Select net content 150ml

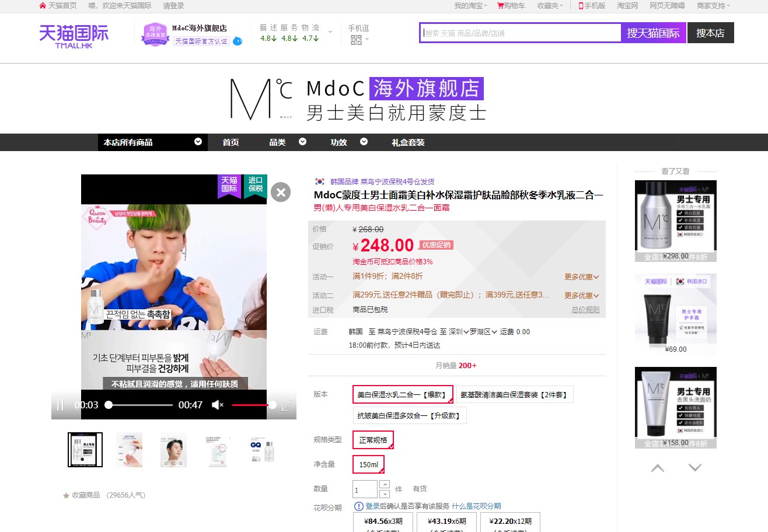[369, 464]
